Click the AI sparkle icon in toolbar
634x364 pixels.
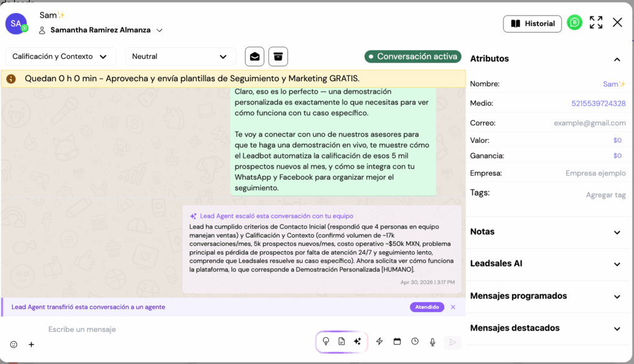click(x=357, y=341)
